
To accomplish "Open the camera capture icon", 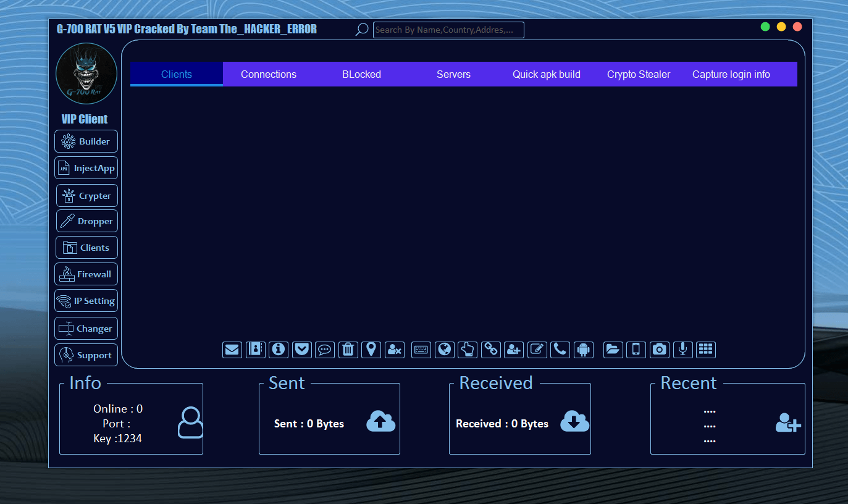I will point(660,350).
